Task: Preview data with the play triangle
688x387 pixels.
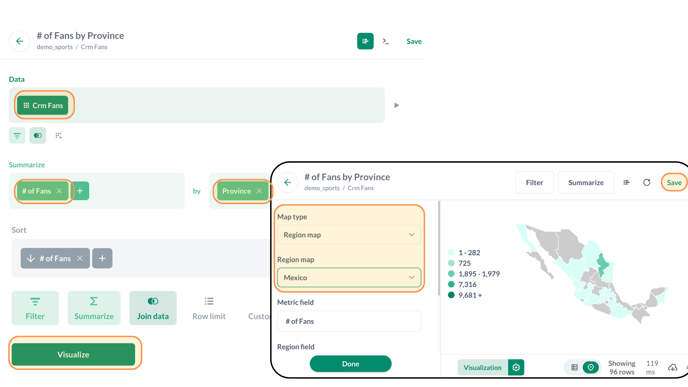Action: click(x=396, y=105)
